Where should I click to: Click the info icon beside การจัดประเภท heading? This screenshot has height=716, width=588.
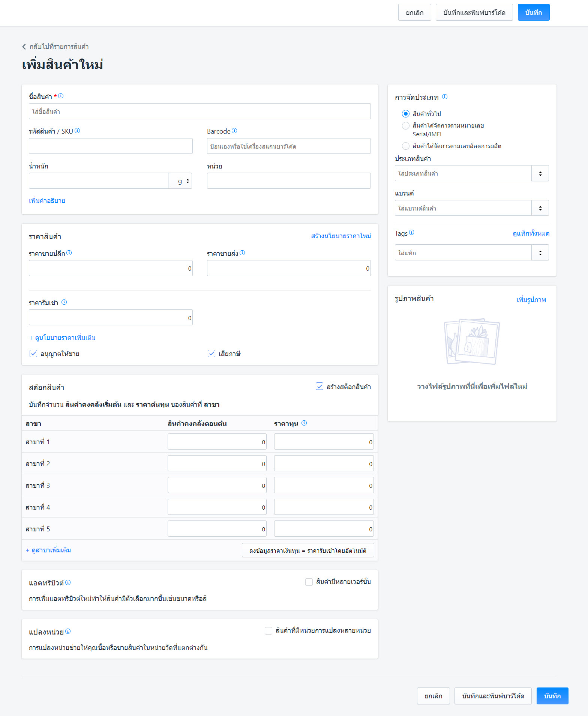tap(445, 97)
